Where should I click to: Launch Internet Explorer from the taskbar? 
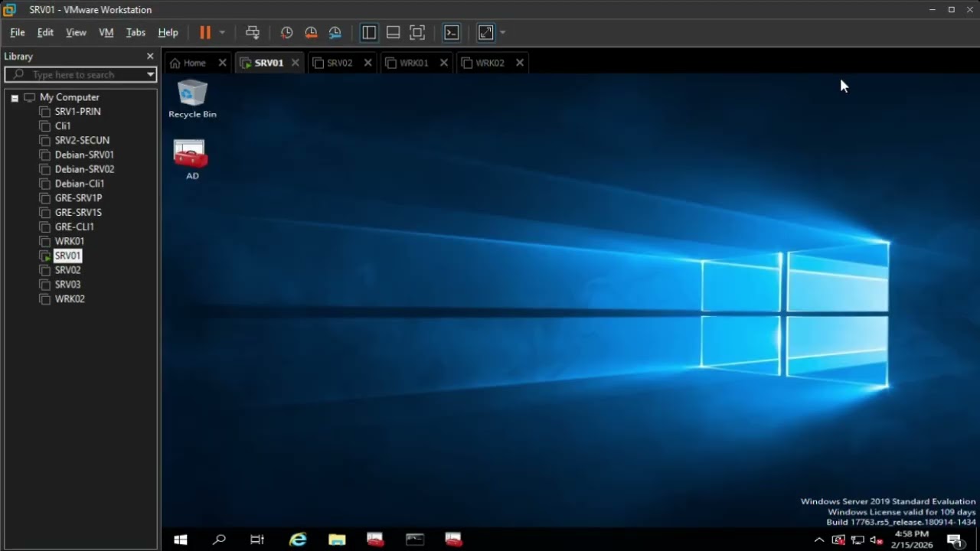298,540
